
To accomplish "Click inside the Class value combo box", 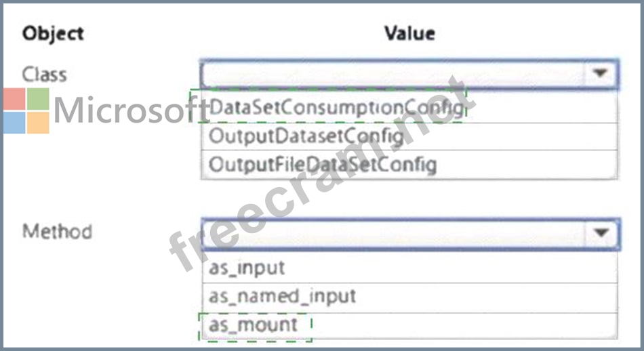I will (393, 74).
